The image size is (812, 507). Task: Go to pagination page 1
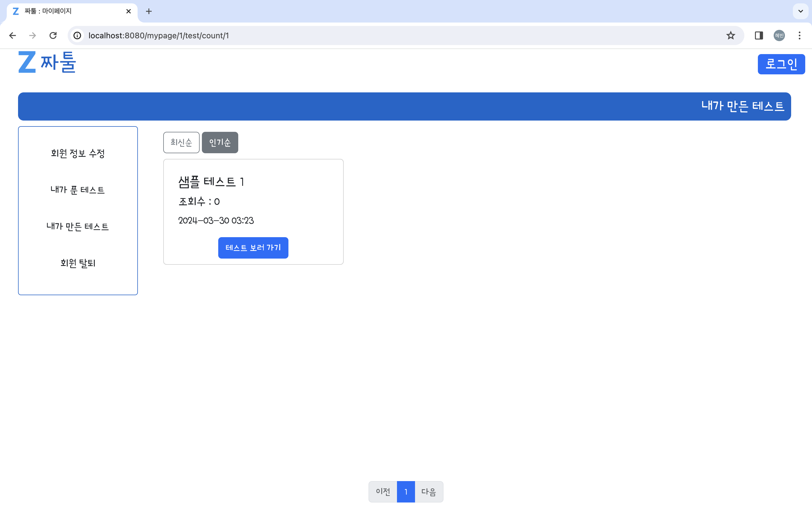[x=406, y=492]
